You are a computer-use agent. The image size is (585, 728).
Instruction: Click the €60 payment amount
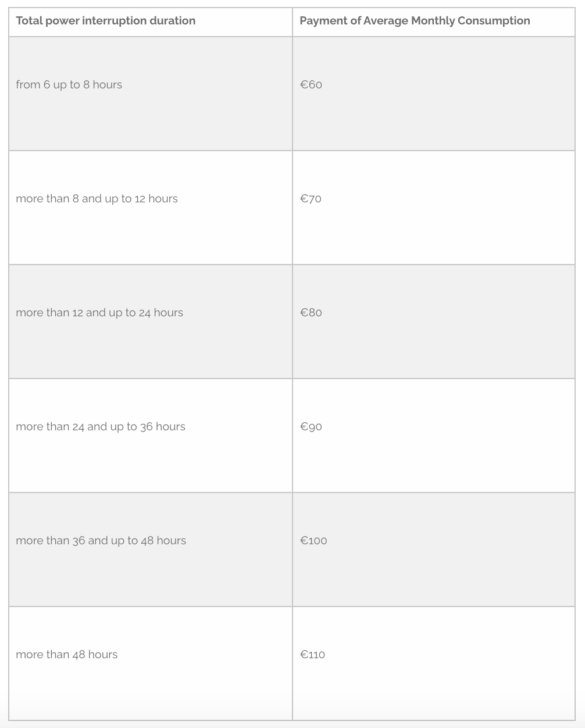(x=311, y=85)
